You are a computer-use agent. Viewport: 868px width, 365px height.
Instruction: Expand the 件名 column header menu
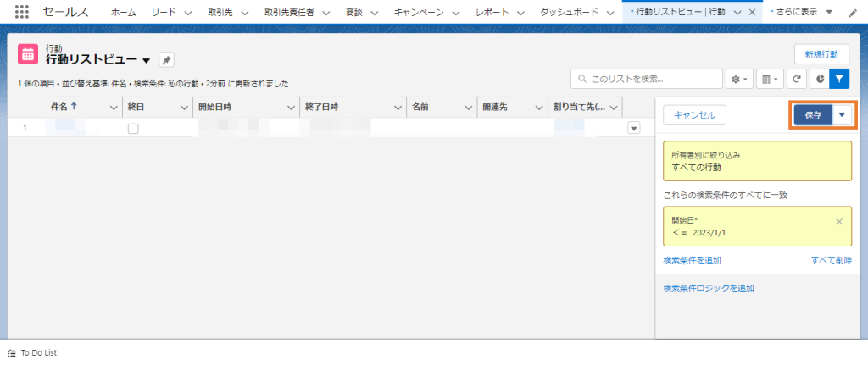pos(114,108)
